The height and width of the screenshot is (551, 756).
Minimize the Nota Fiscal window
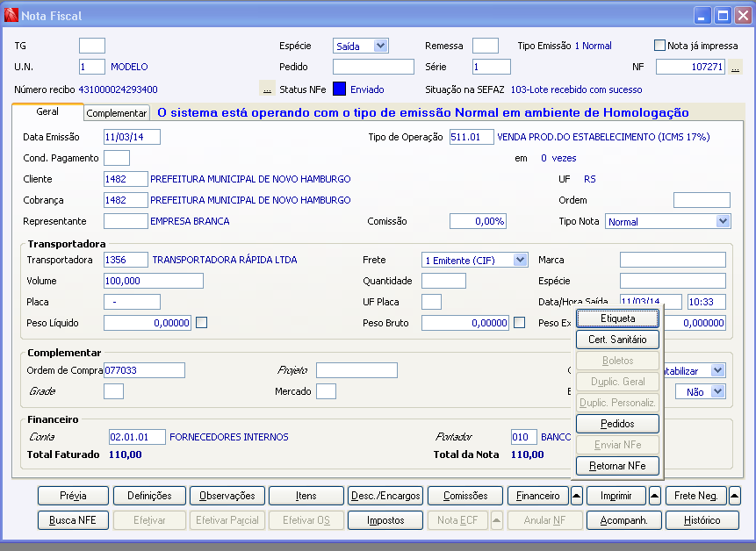click(702, 15)
